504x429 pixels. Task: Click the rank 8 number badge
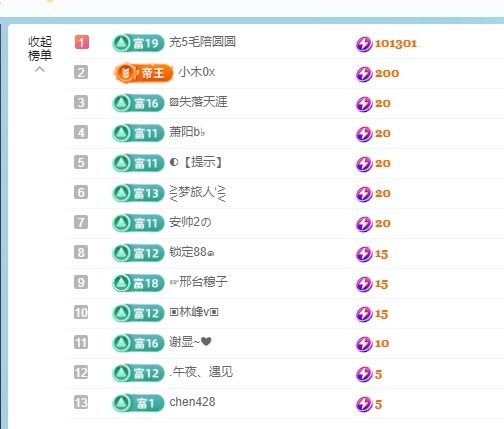coord(81,252)
